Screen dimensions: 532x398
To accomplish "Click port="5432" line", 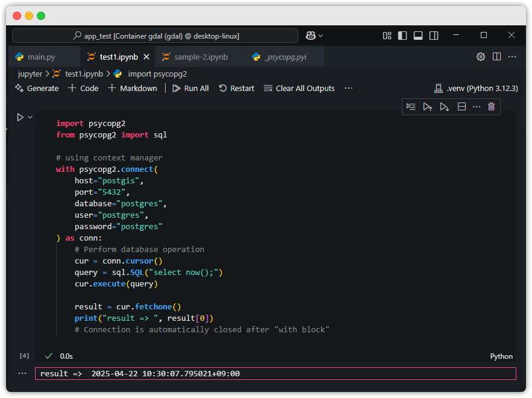I will tap(102, 192).
